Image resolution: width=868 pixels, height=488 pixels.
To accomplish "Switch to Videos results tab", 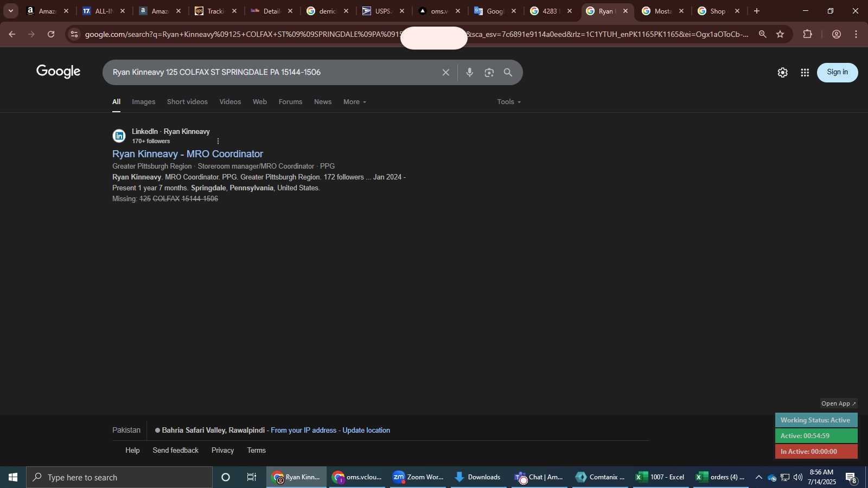I will click(x=230, y=102).
